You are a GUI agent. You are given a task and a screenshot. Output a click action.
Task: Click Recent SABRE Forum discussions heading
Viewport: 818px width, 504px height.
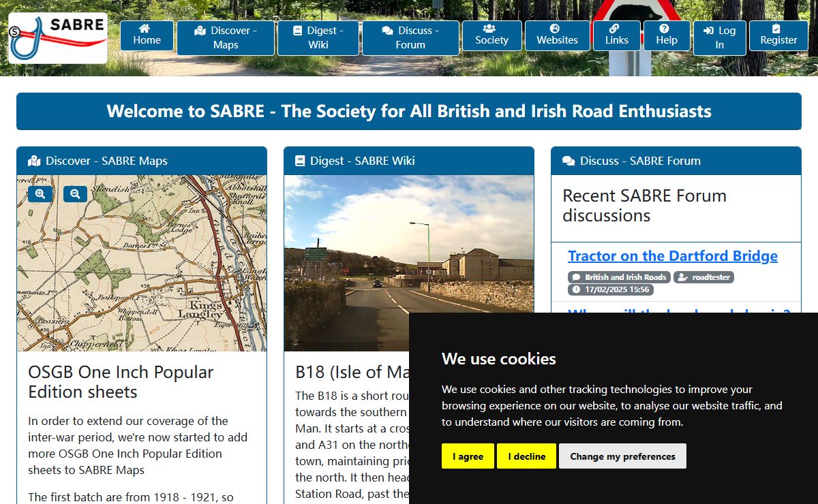(644, 206)
